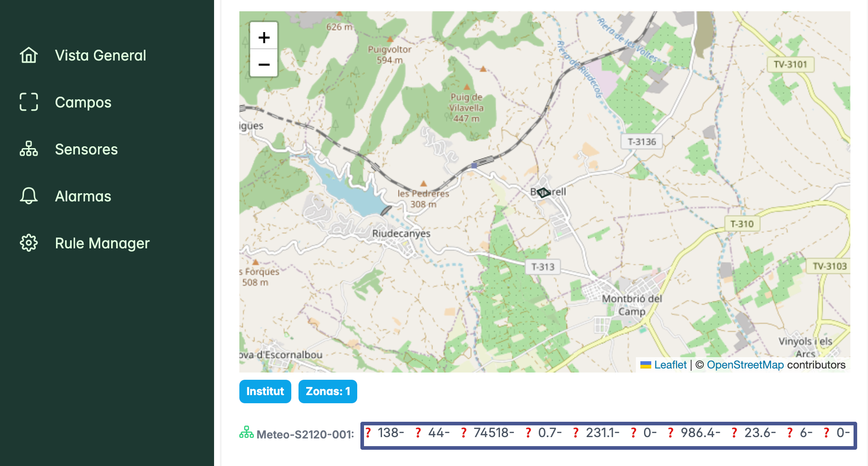Open Rule Manager from the sidebar

tap(102, 243)
